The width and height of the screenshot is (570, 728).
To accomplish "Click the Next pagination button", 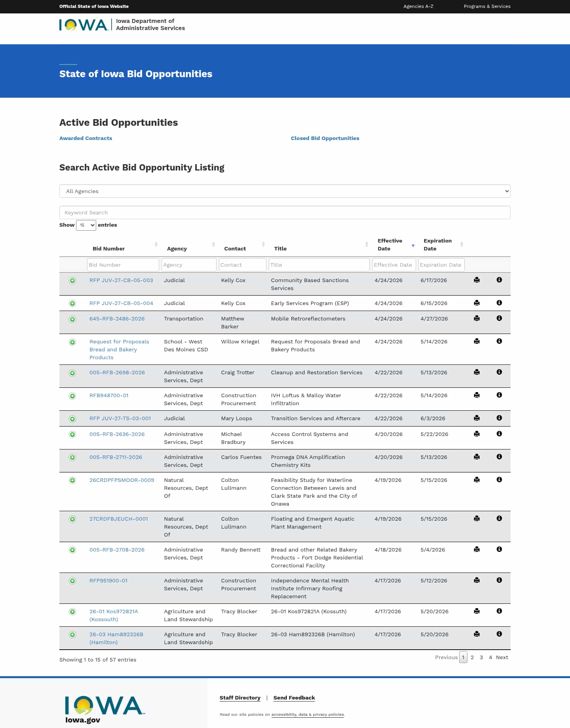I will [502, 657].
